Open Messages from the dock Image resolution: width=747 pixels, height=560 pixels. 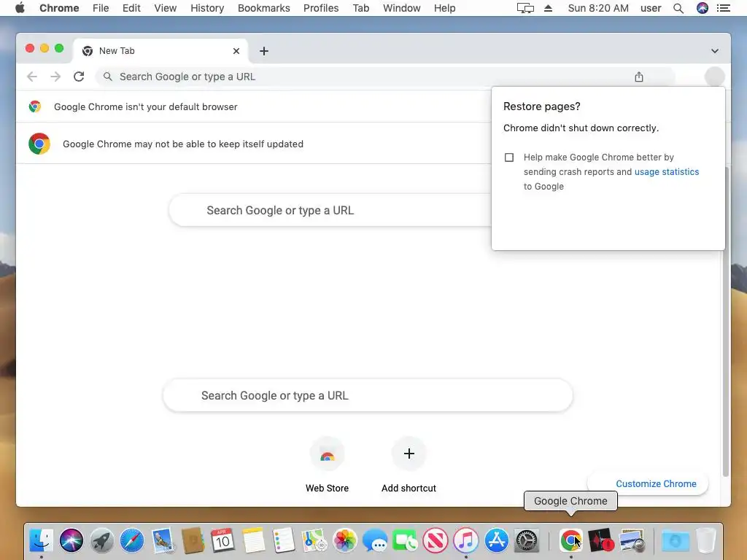coord(375,540)
